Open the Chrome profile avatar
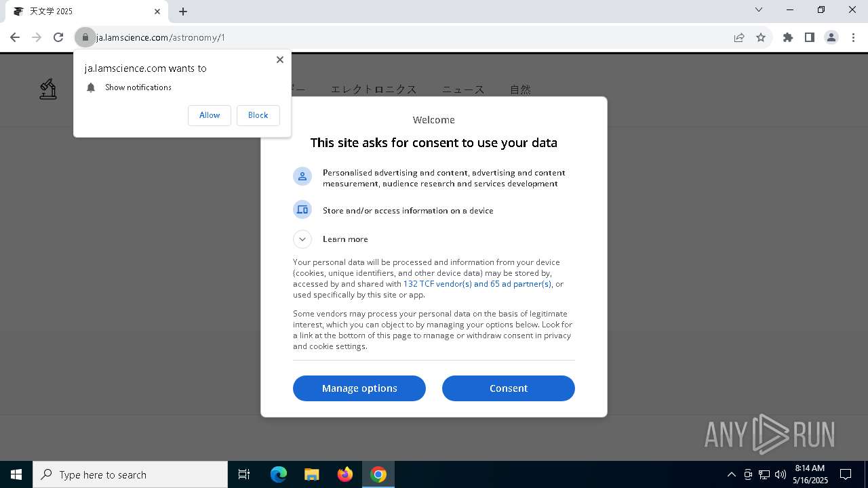868x488 pixels. [x=831, y=37]
